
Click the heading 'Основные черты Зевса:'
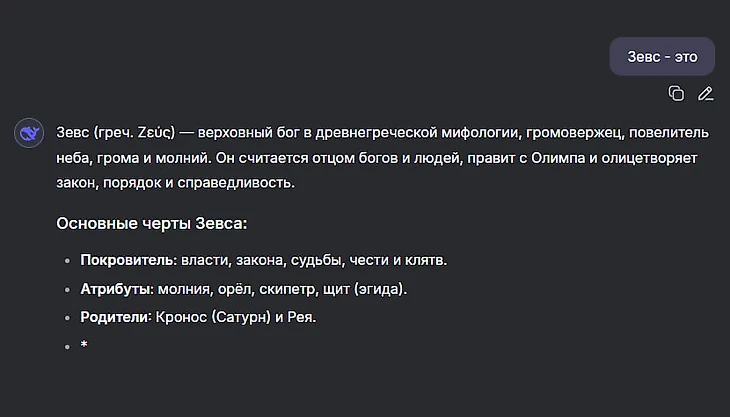(x=151, y=222)
